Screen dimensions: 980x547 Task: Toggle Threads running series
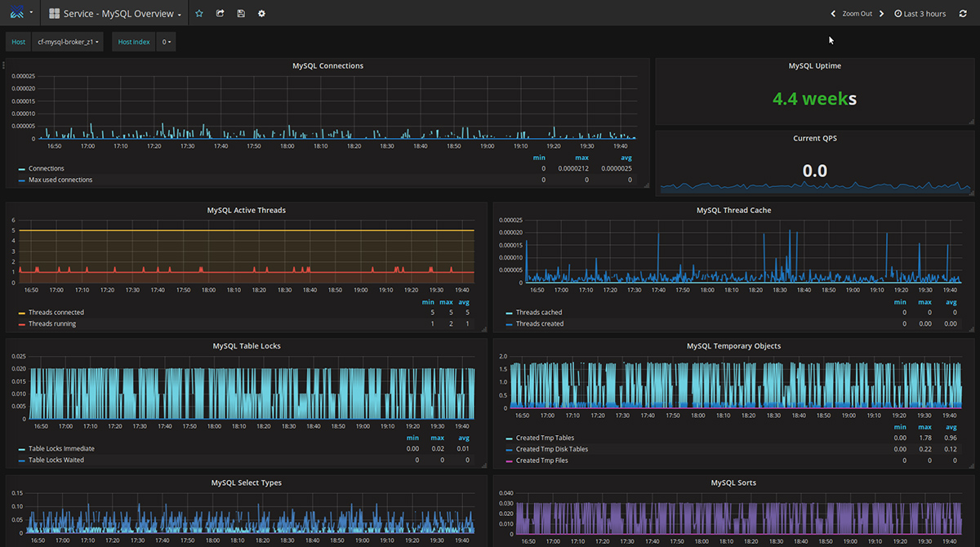[52, 323]
